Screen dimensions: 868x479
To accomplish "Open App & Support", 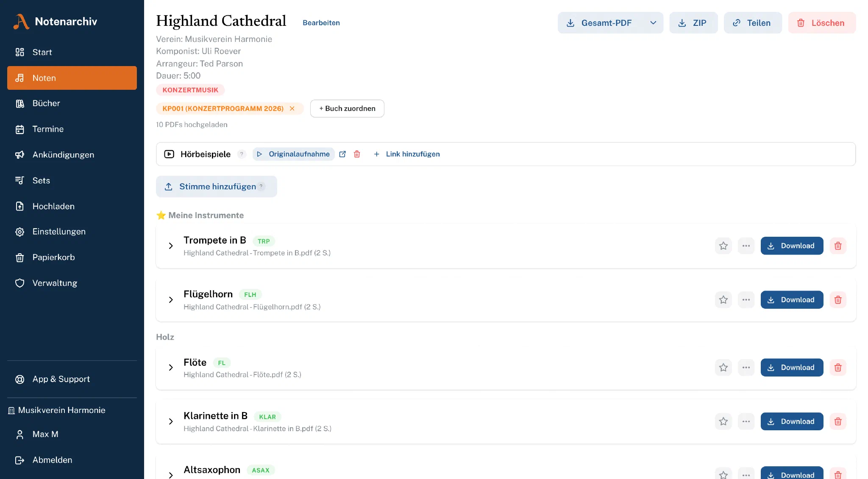I will tap(72, 379).
